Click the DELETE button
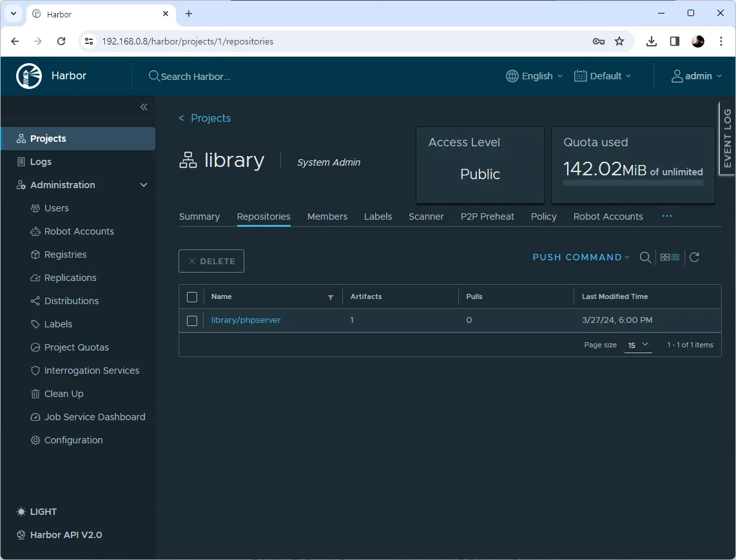The image size is (736, 560). (211, 261)
